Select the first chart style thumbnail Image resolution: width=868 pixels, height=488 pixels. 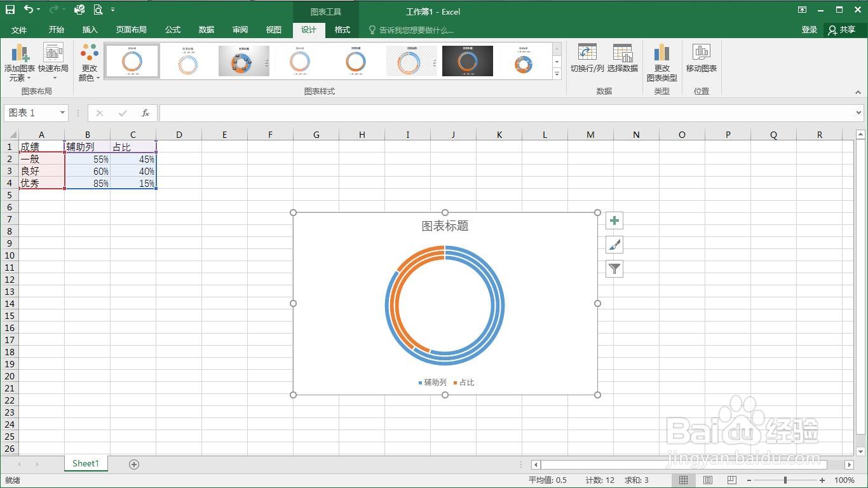tap(132, 61)
